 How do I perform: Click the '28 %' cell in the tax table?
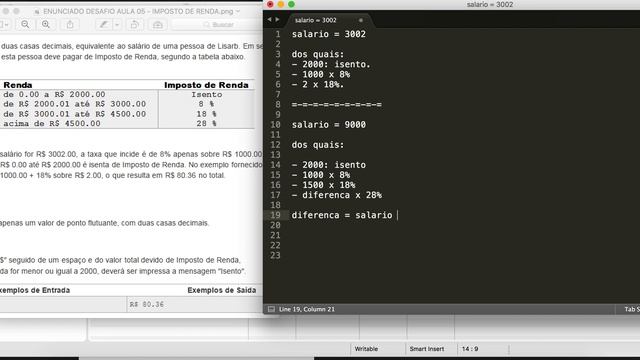[207, 123]
